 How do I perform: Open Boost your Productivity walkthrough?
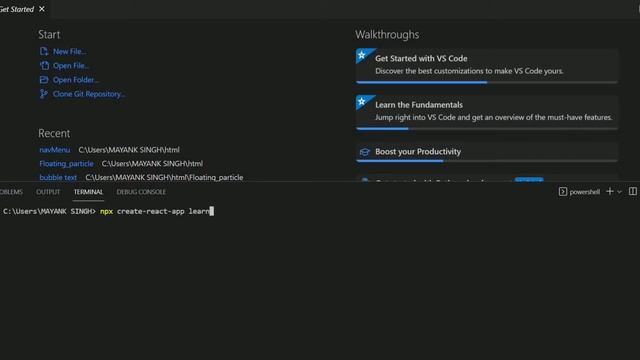487,151
